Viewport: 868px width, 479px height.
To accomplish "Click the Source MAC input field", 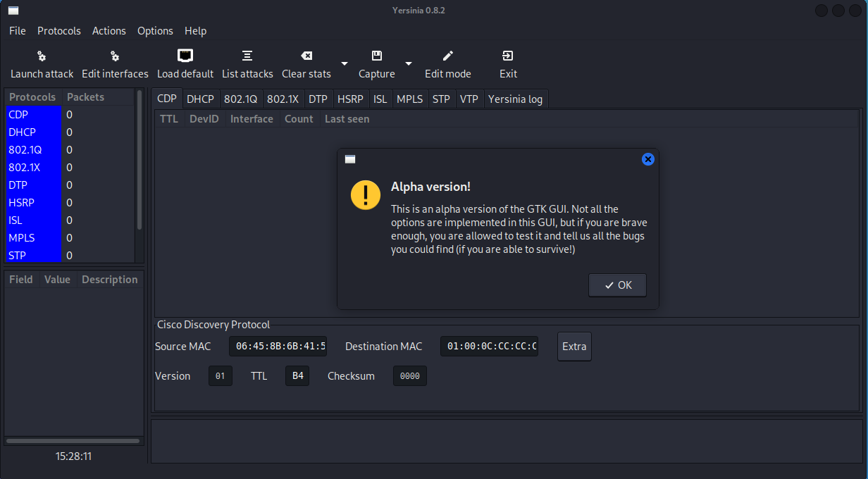I will pos(278,346).
